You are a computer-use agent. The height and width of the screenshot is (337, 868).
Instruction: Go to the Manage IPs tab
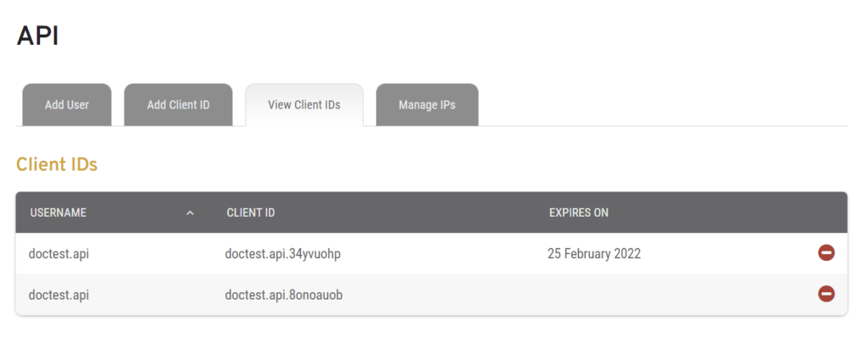coord(427,105)
